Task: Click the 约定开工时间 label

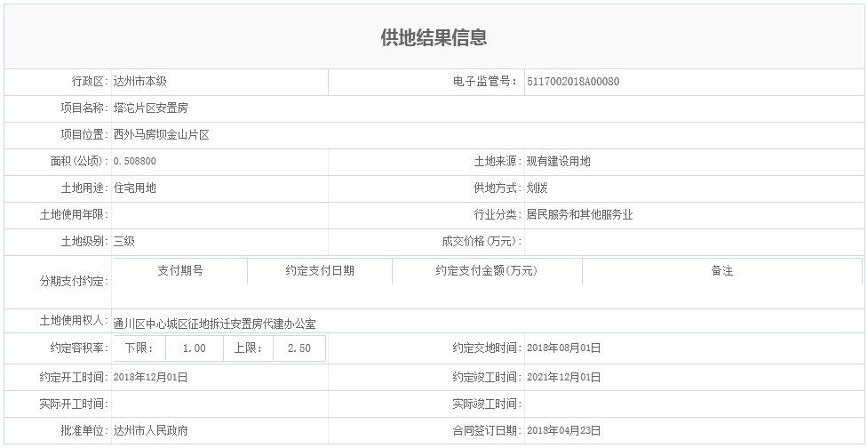Action: (x=74, y=377)
